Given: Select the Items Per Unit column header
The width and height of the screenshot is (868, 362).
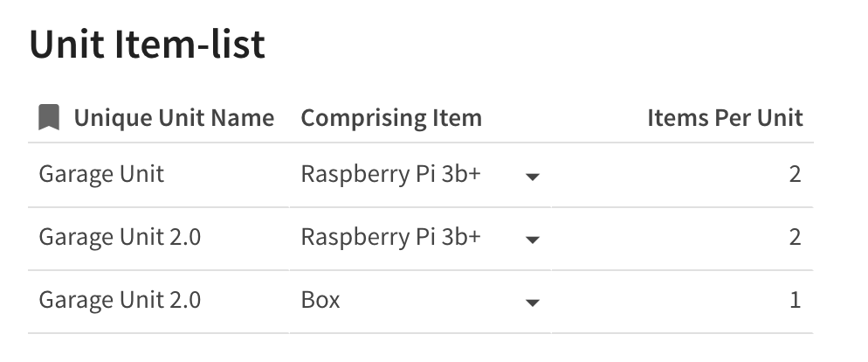Looking at the screenshot, I should (725, 117).
